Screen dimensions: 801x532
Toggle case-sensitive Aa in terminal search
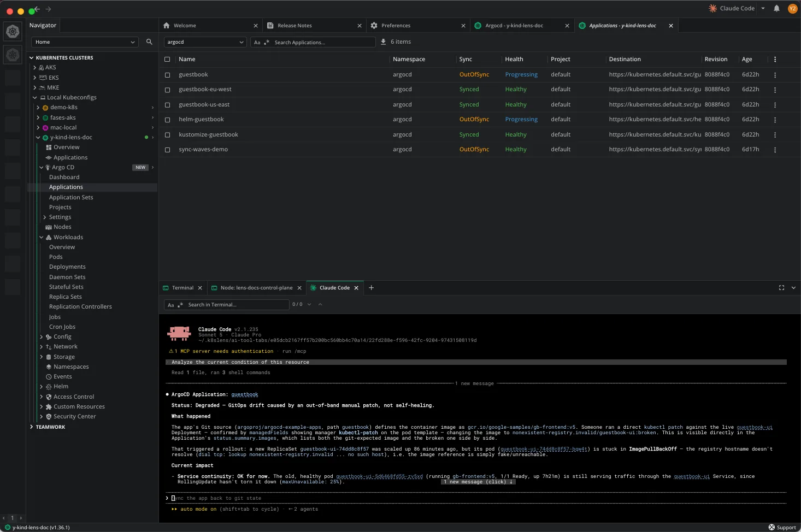tap(171, 305)
